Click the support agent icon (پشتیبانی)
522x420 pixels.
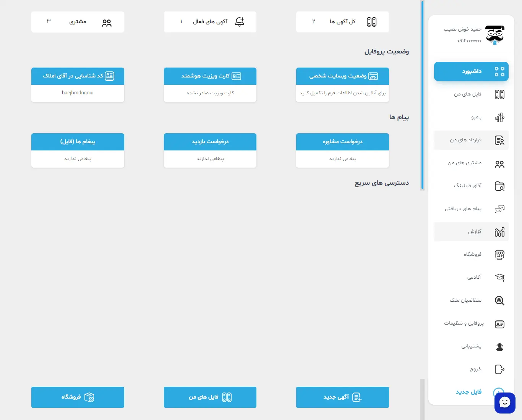499,347
